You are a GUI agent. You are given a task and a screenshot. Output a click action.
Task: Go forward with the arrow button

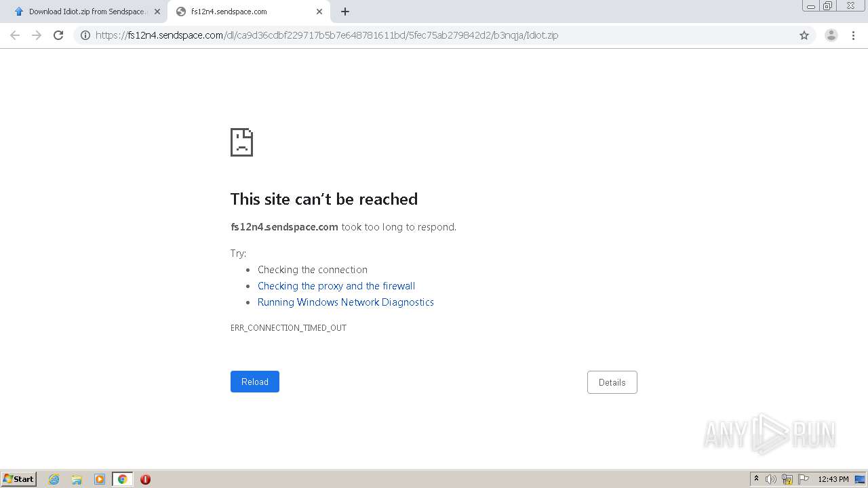click(37, 35)
